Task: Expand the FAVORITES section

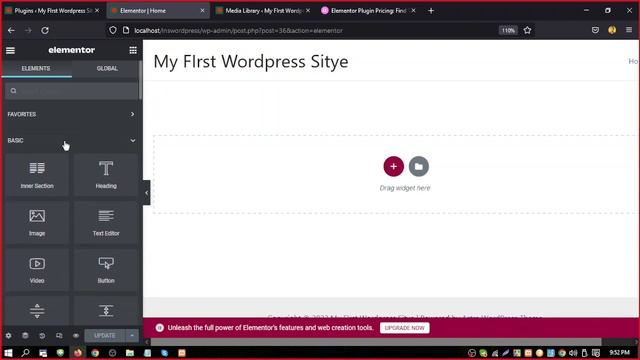Action: (71, 114)
